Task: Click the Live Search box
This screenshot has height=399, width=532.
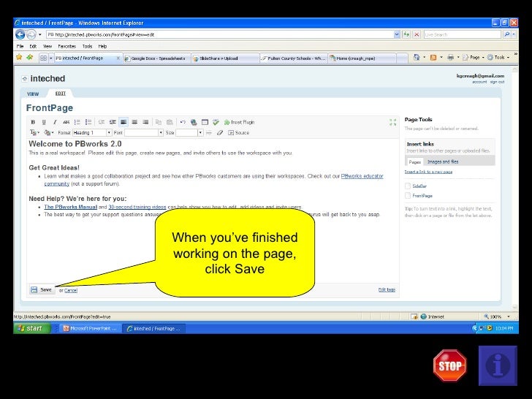Action: pos(462,34)
